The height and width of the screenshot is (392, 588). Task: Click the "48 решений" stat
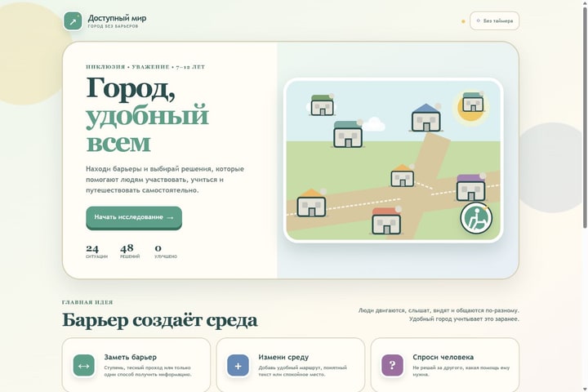(x=130, y=252)
